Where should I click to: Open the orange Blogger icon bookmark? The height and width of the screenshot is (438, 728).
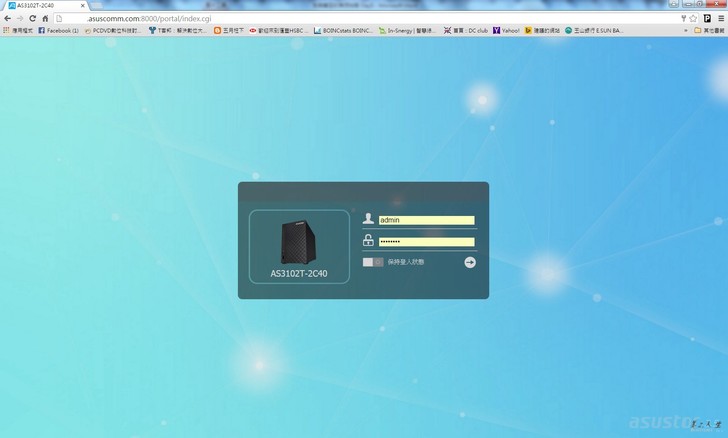[x=229, y=30]
